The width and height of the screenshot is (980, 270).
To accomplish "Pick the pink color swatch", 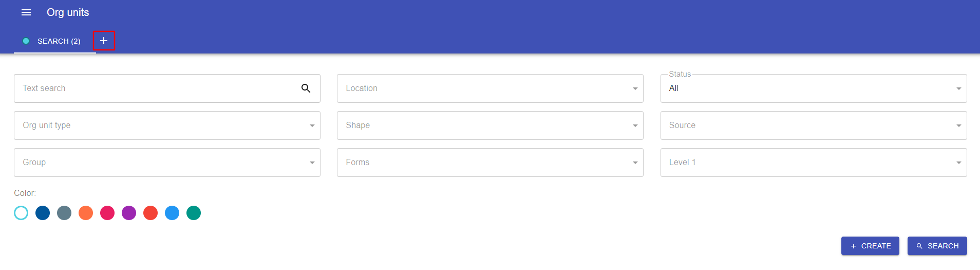I will pos(107,213).
